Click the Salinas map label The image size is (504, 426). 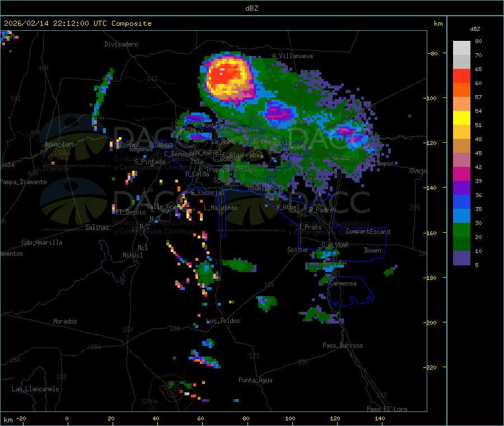[x=97, y=227]
